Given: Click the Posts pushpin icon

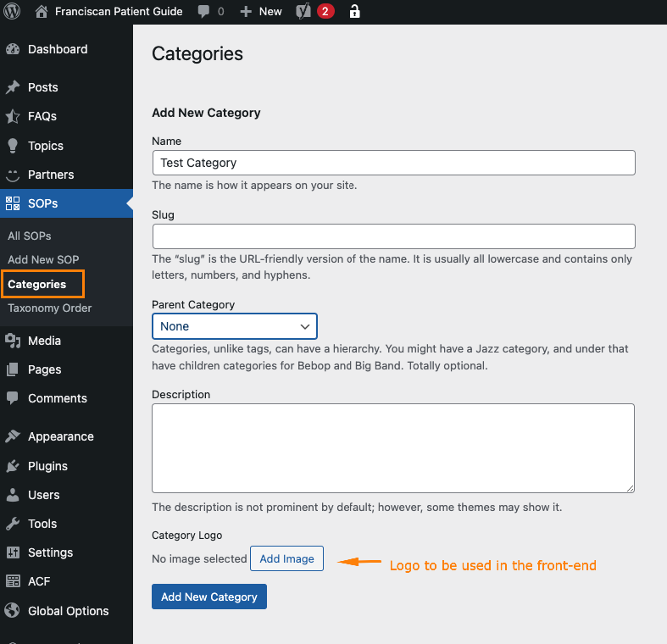Looking at the screenshot, I should 13,87.
